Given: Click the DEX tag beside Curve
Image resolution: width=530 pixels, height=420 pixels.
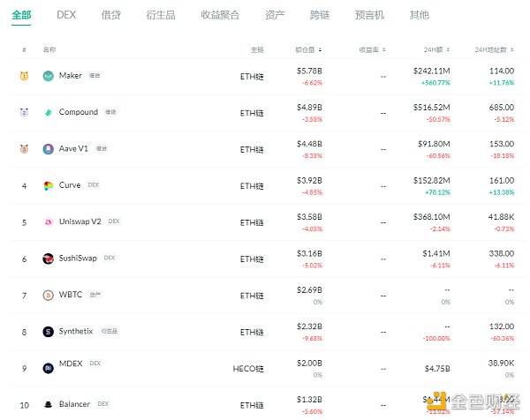Looking at the screenshot, I should pos(94,185).
